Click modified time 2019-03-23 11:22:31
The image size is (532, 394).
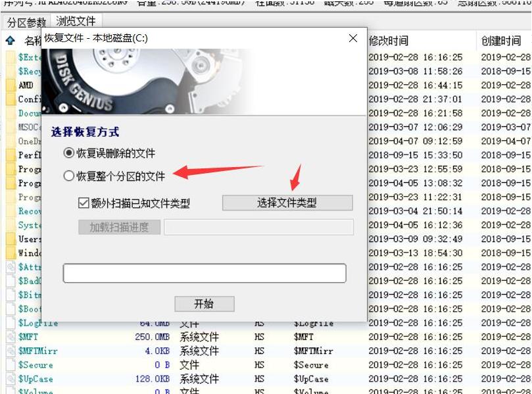pyautogui.click(x=416, y=197)
